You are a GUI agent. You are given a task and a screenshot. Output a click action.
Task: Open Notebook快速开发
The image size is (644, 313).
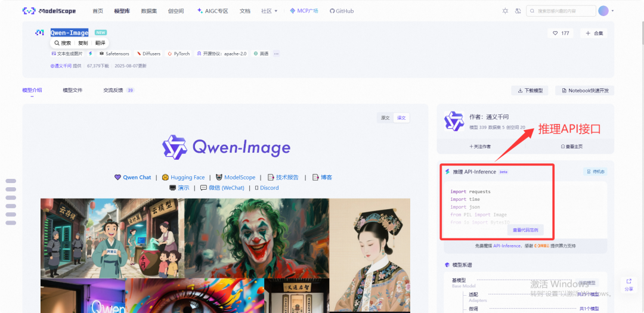[585, 91]
